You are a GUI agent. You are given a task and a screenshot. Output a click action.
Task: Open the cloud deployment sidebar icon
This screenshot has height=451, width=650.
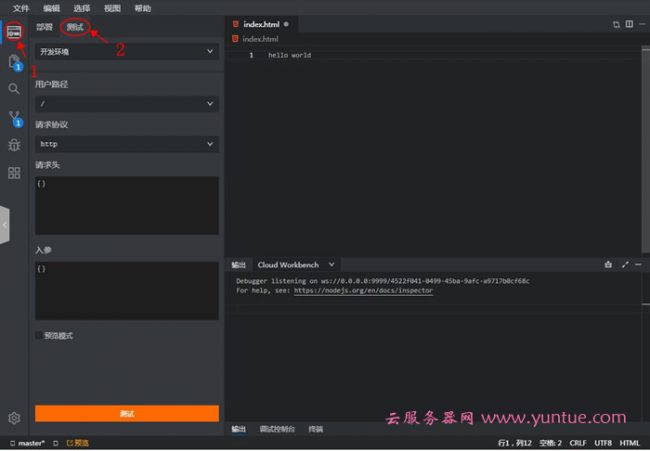click(x=14, y=33)
